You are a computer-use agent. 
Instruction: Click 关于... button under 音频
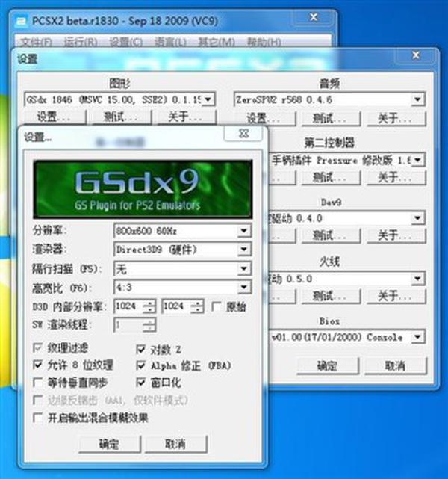(x=396, y=118)
